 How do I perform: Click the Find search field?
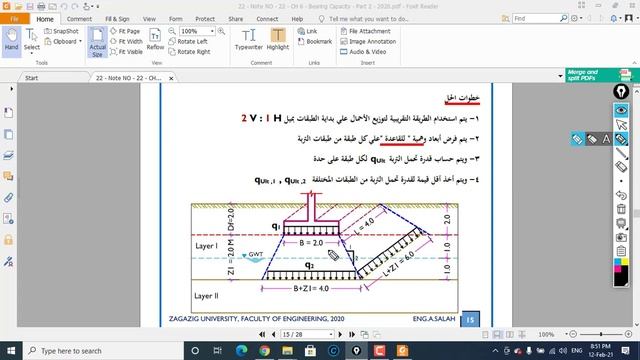pos(536,18)
